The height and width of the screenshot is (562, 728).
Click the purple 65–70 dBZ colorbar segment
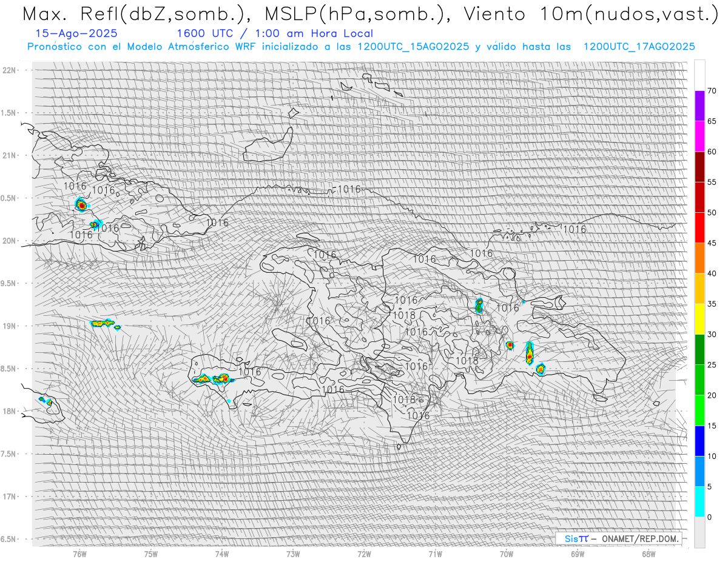pyautogui.click(x=699, y=106)
